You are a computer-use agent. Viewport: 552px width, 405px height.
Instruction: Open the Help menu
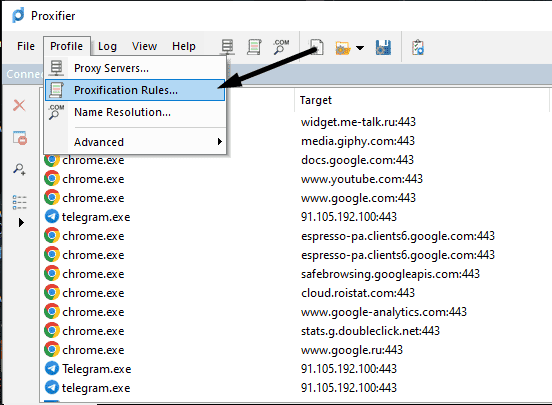(x=184, y=46)
